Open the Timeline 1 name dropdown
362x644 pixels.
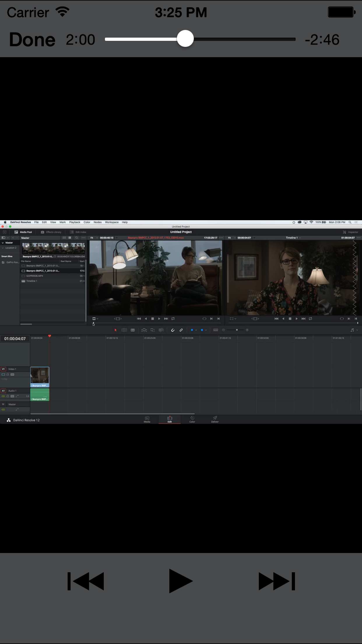click(x=300, y=238)
